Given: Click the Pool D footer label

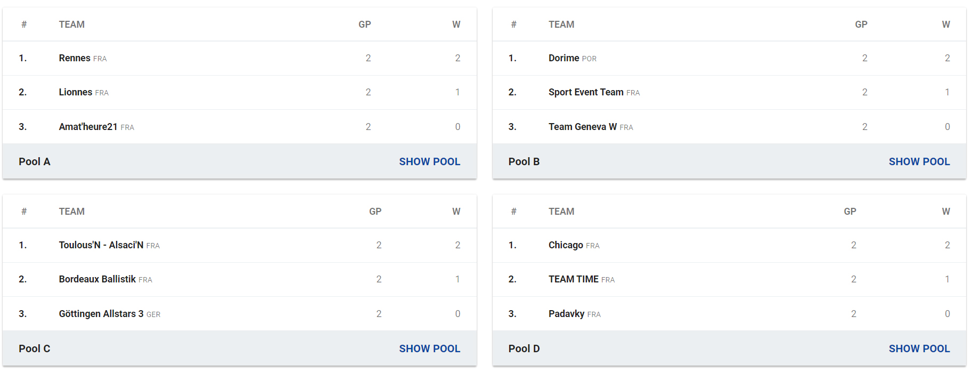Looking at the screenshot, I should click(x=524, y=348).
